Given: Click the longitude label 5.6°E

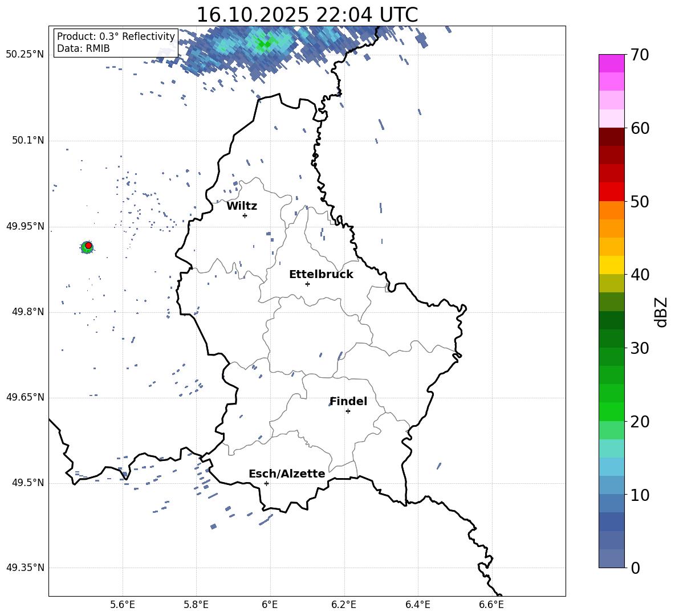Looking at the screenshot, I should [x=123, y=605].
